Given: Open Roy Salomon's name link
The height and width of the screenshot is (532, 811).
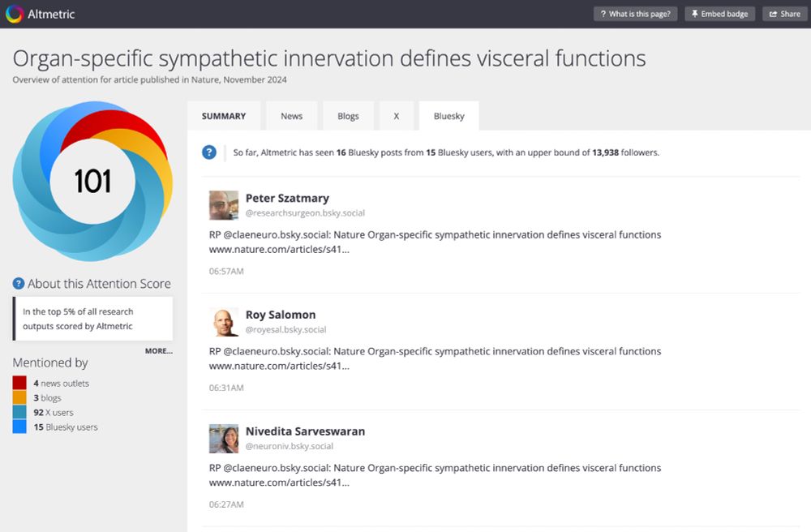Looking at the screenshot, I should tap(281, 315).
